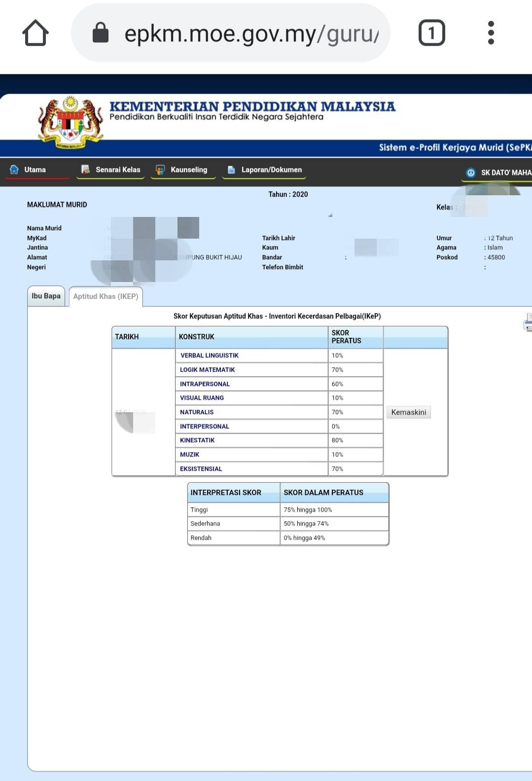Click the MAKLUMAT MURID heading
532x781 pixels.
(x=57, y=205)
